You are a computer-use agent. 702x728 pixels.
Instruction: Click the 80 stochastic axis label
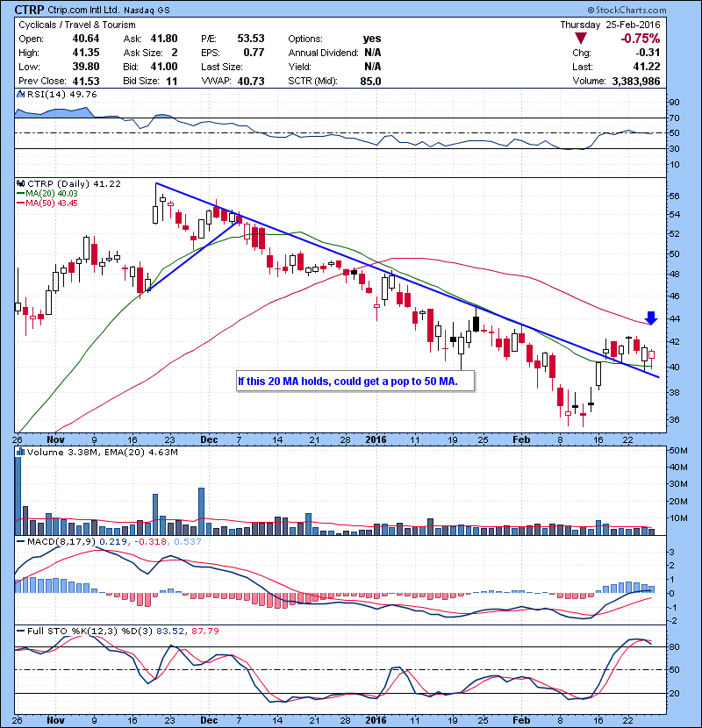coord(674,646)
